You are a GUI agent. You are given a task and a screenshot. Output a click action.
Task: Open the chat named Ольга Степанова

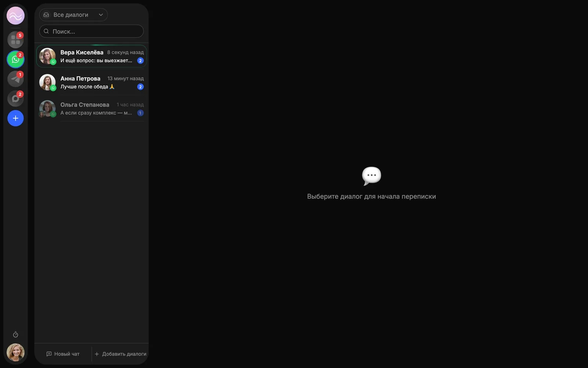click(x=92, y=109)
